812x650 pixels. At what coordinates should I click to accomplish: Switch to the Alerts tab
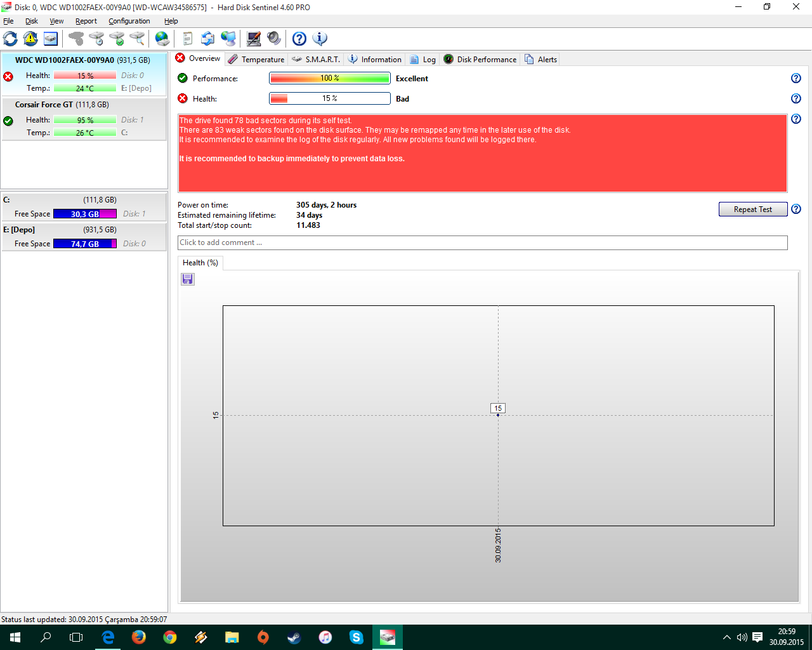541,59
